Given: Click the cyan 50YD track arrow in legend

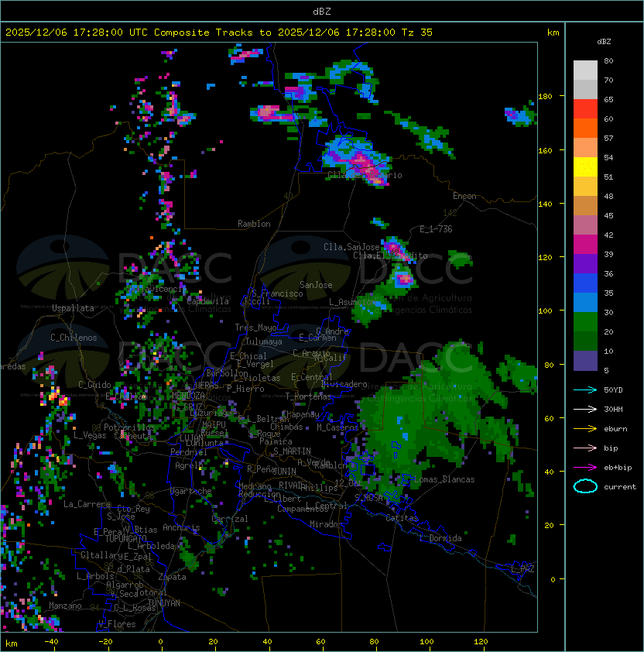Looking at the screenshot, I should [x=585, y=390].
